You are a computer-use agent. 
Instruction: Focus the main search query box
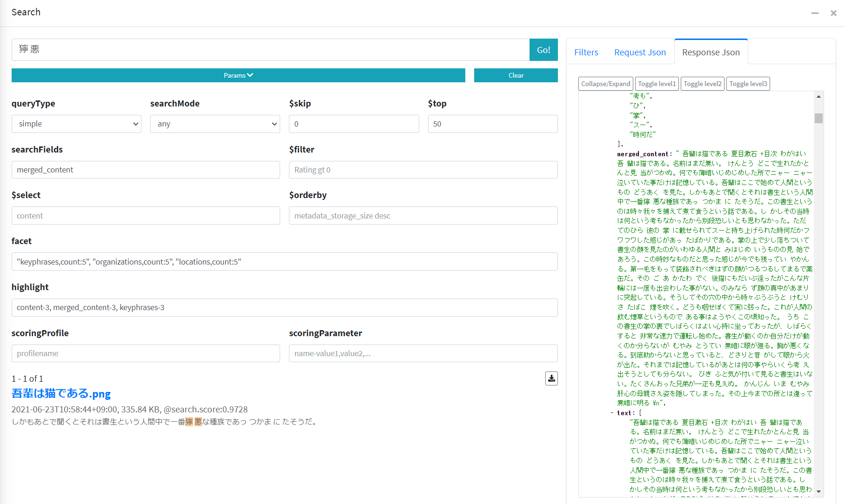[270, 50]
